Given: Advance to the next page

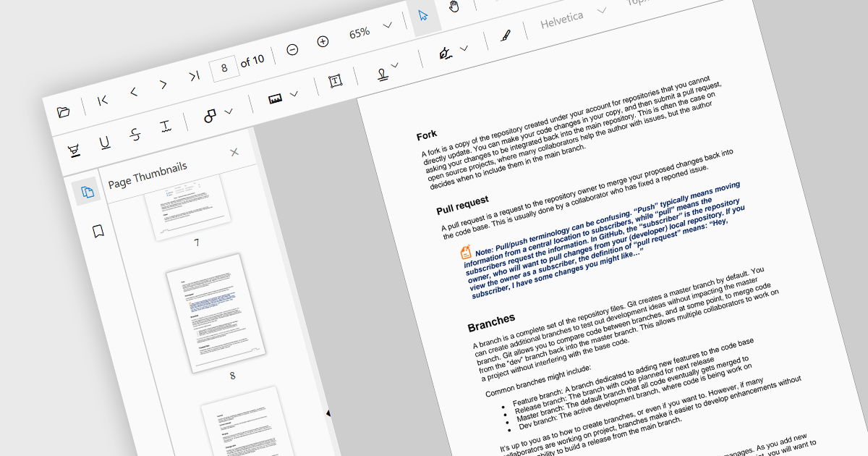Looking at the screenshot, I should (163, 84).
